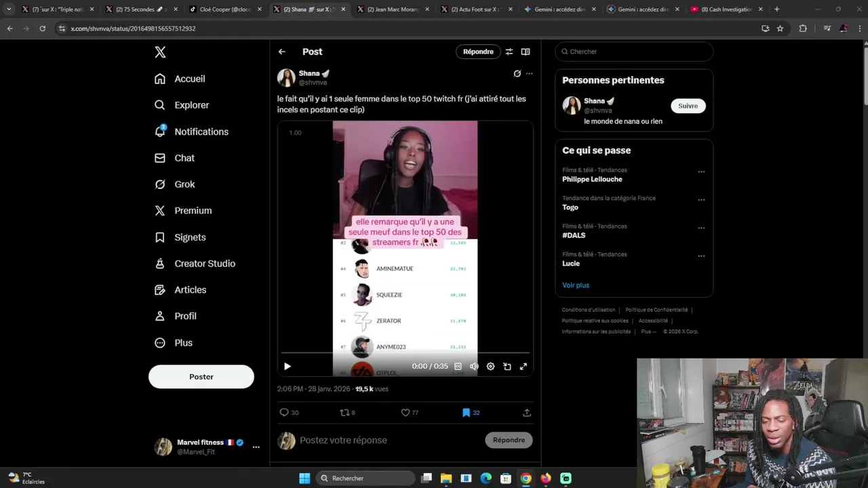Open Marvel fitness account options menu

point(256,447)
